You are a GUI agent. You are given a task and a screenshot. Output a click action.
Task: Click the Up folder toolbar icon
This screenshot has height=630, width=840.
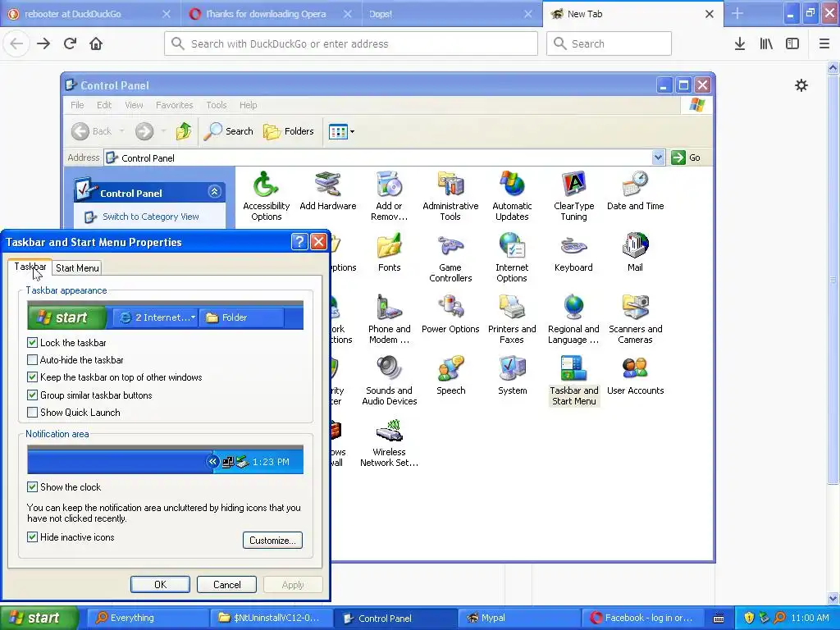tap(184, 131)
